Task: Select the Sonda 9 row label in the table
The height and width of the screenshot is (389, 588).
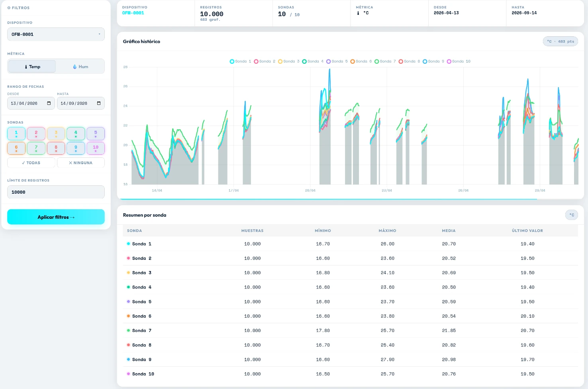Action: pyautogui.click(x=142, y=360)
